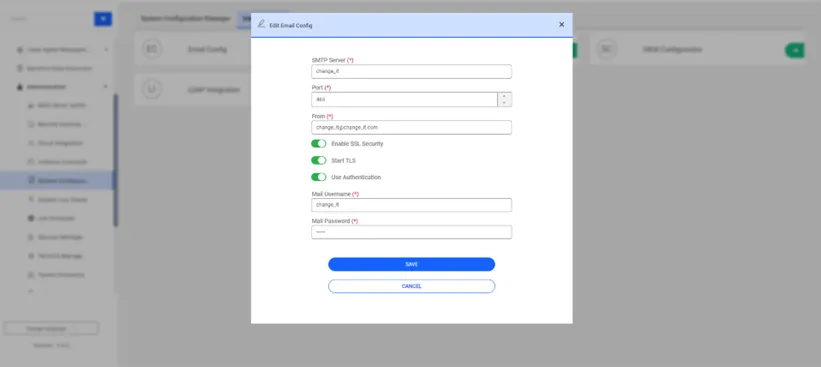This screenshot has width=821, height=367.
Task: Click the Use Authentication label
Action: (x=356, y=177)
